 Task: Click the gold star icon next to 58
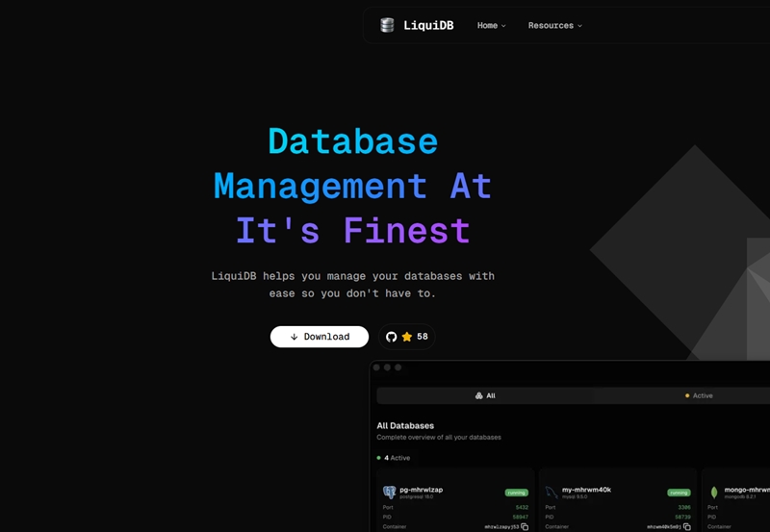(x=407, y=337)
